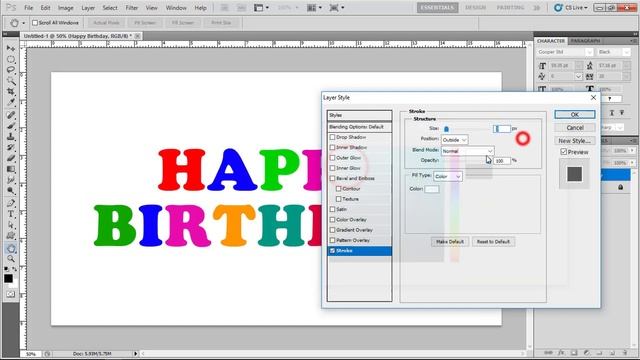The width and height of the screenshot is (640, 360).
Task: Click the Hand tool preset icon in options bar
Action: pyautogui.click(x=14, y=23)
